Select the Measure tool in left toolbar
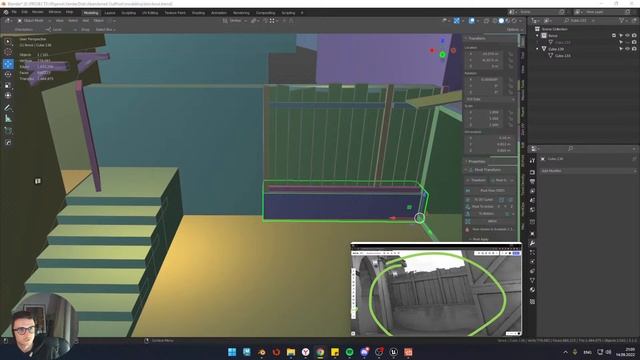The width and height of the screenshot is (640, 360). (8, 119)
